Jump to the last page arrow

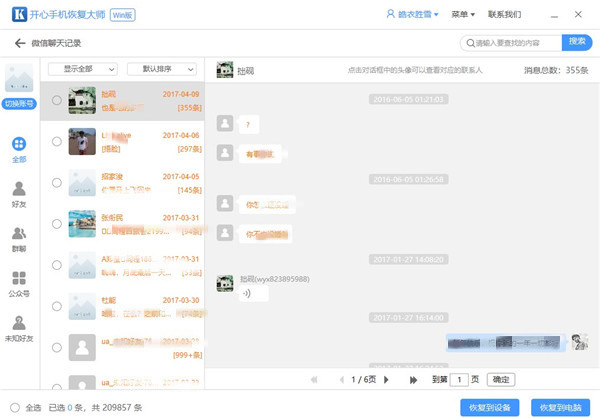(413, 380)
